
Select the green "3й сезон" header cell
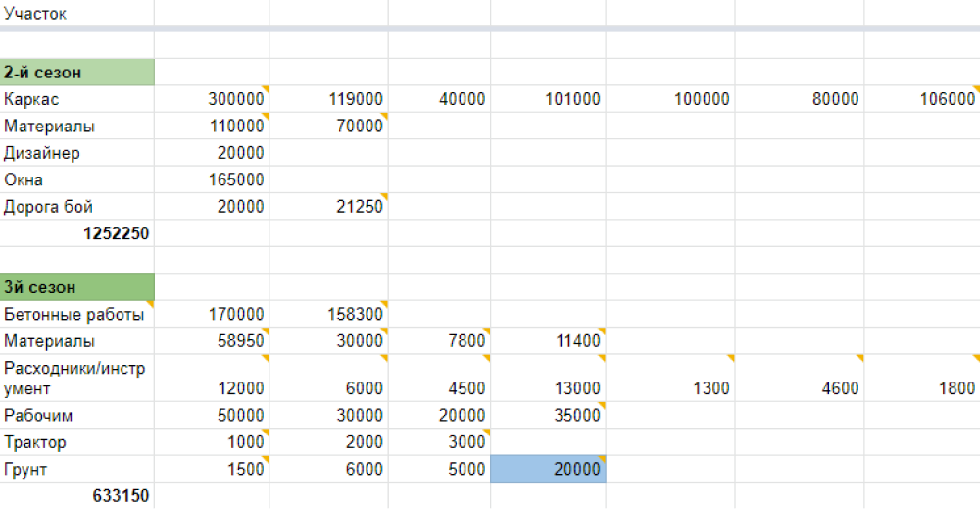[x=76, y=288]
